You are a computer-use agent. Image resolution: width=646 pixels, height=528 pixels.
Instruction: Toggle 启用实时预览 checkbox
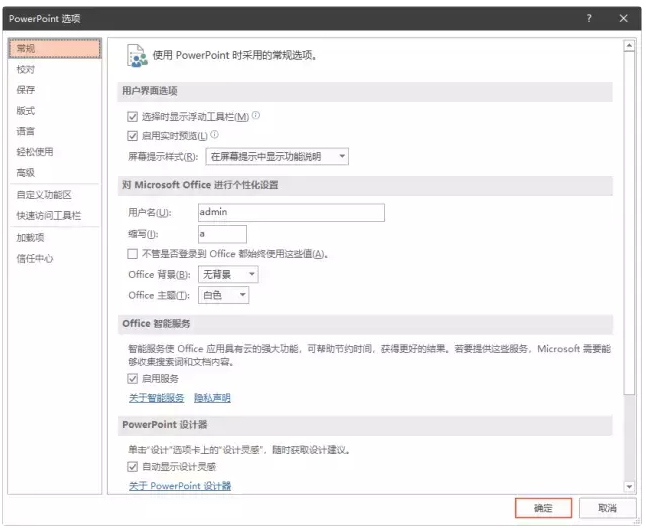[x=132, y=136]
